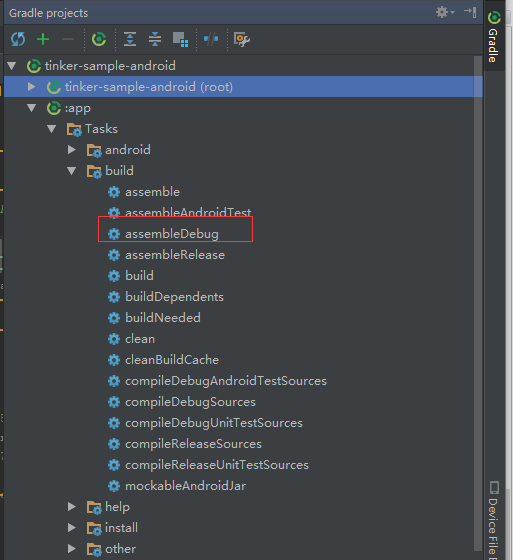This screenshot has width=513, height=560.
Task: Expand the help task folder
Action: (72, 507)
